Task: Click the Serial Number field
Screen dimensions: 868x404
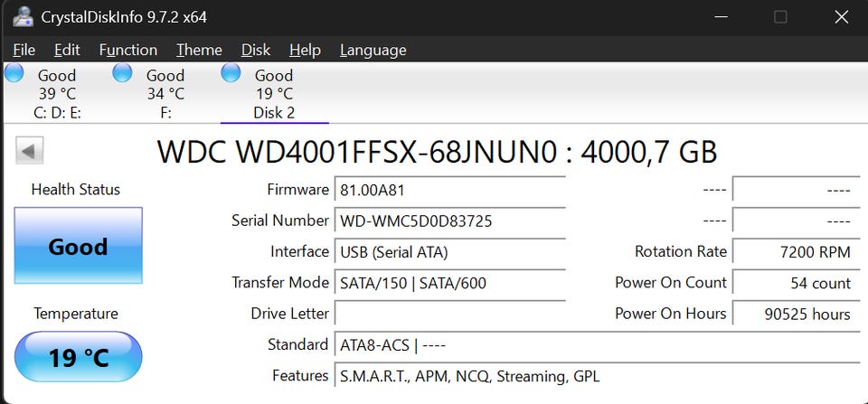Action: [x=449, y=221]
